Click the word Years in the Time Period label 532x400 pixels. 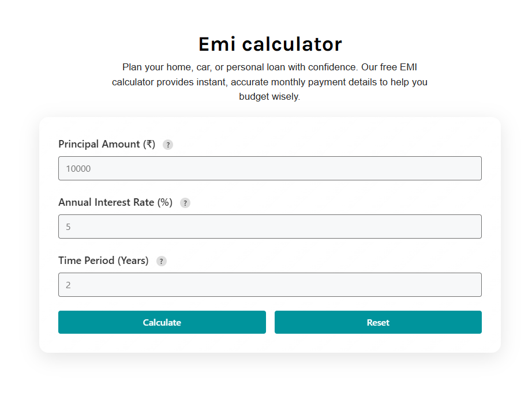click(x=133, y=261)
